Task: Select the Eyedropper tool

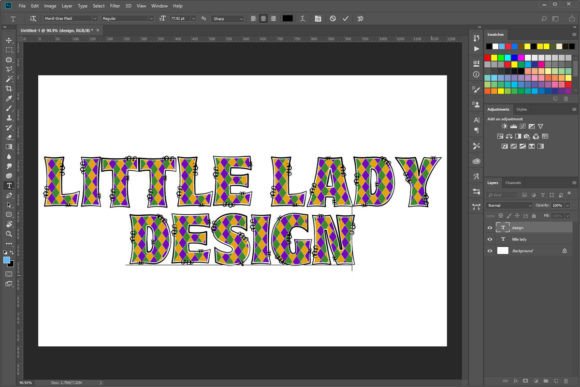Action: 9,98
